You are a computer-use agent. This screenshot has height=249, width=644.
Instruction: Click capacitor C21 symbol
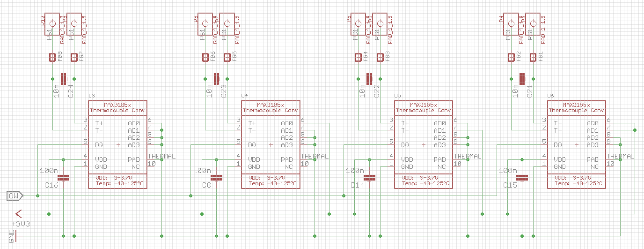(522, 79)
